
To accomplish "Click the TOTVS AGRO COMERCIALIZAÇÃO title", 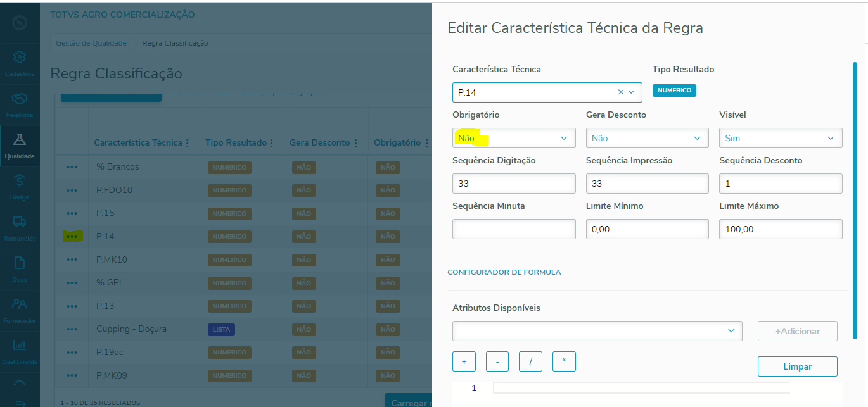I will (123, 15).
